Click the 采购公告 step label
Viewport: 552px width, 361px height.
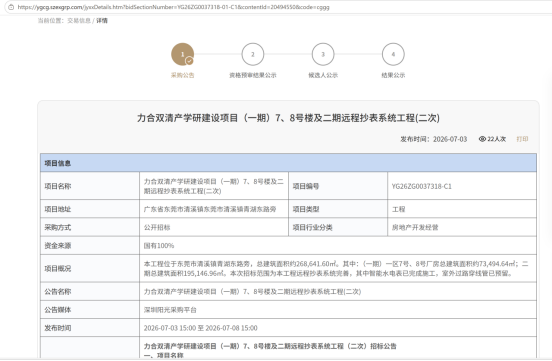[x=182, y=75]
